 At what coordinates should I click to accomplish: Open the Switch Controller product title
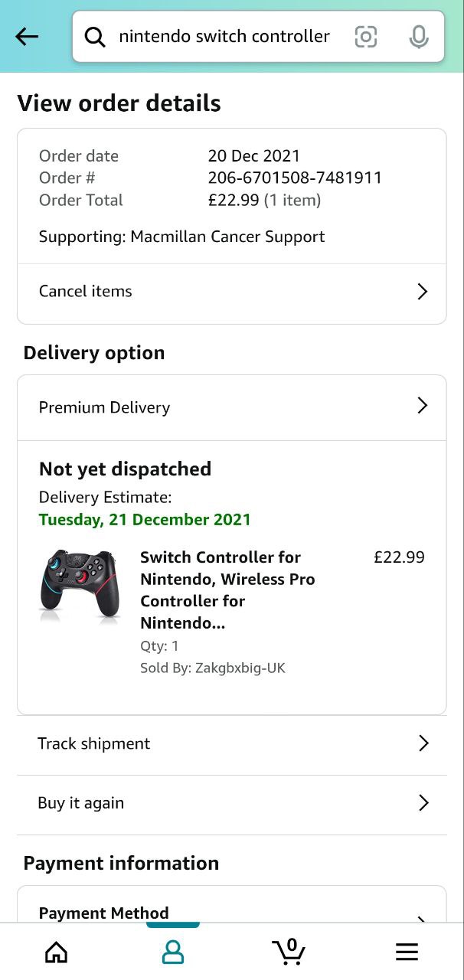[227, 590]
